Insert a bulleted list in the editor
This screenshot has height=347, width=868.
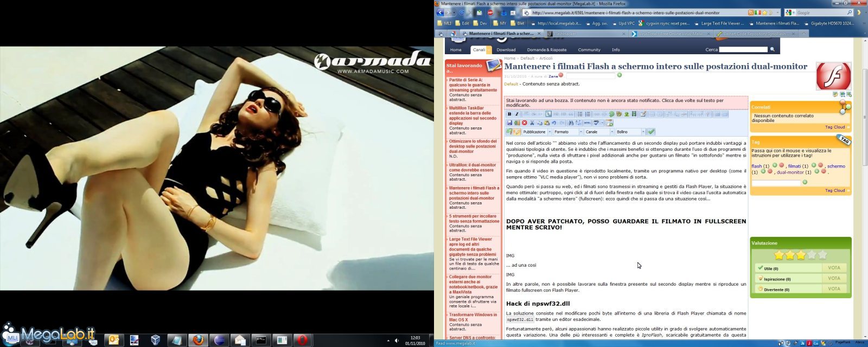click(x=580, y=114)
